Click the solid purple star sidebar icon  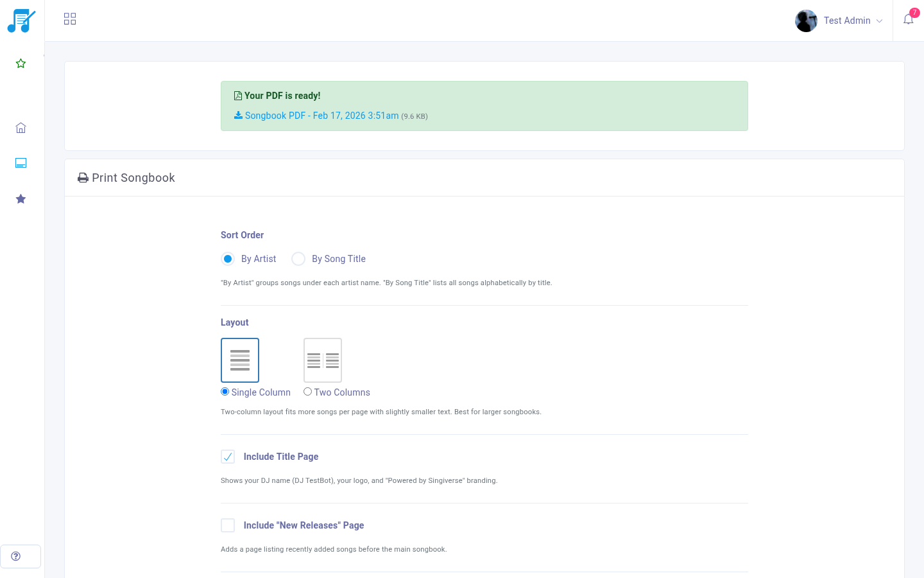coord(21,199)
